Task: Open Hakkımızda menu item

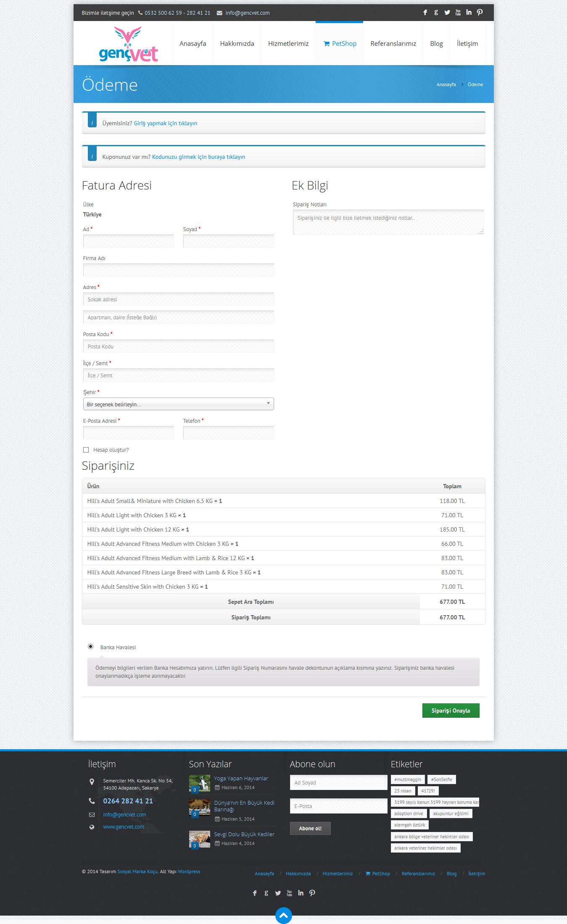Action: tap(237, 44)
